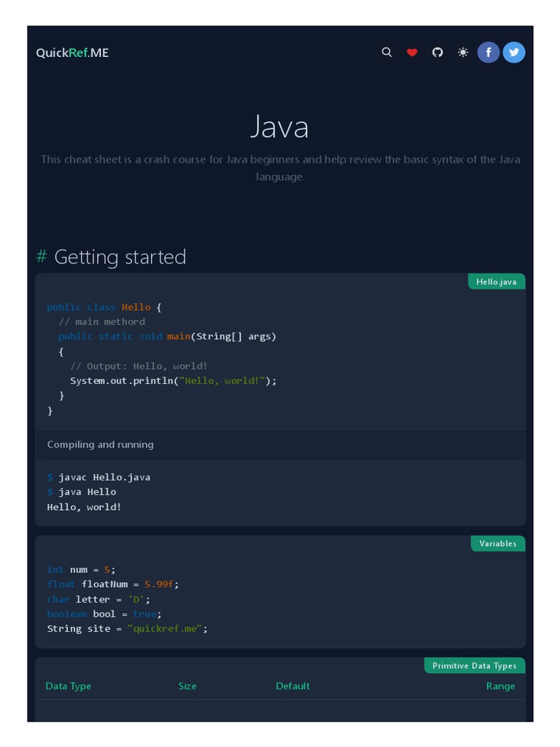
Task: Click the Hello.java card label
Action: point(497,282)
